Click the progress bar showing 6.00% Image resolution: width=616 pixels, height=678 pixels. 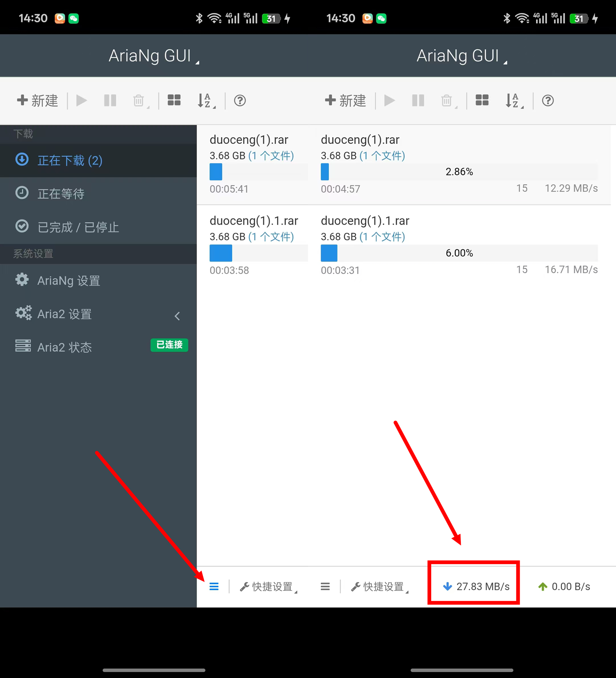(x=459, y=253)
